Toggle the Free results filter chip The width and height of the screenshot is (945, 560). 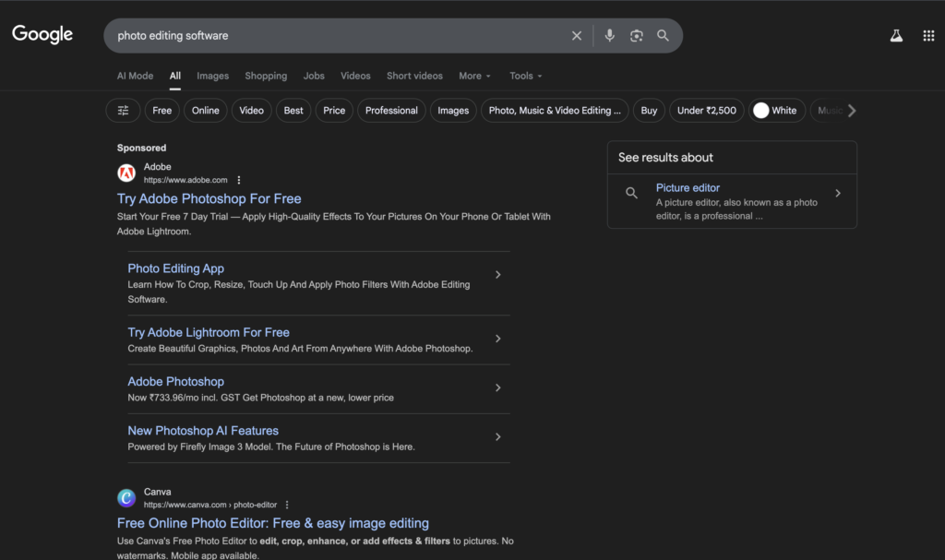click(x=161, y=110)
